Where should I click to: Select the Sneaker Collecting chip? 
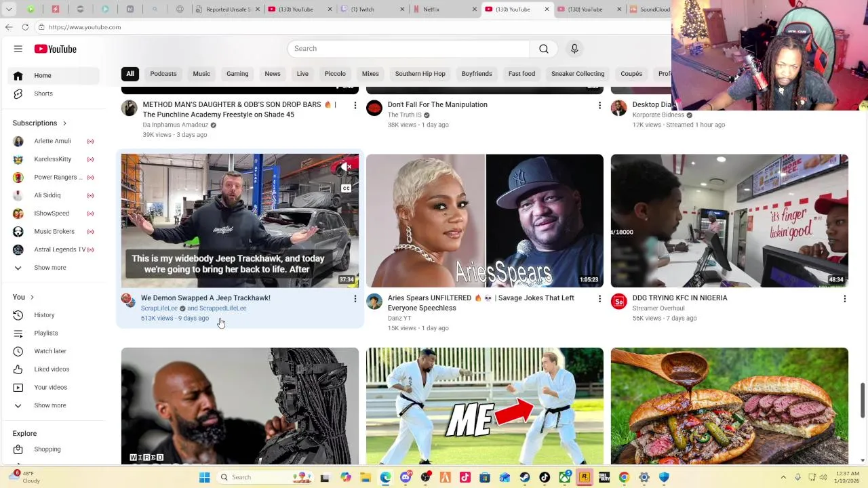[x=578, y=74]
